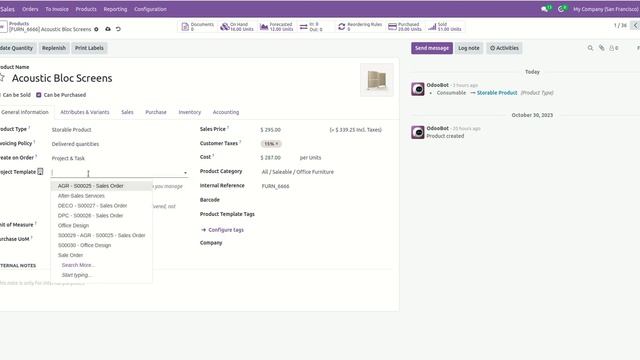Click OdooBot avatar on Product created message

[x=418, y=132]
